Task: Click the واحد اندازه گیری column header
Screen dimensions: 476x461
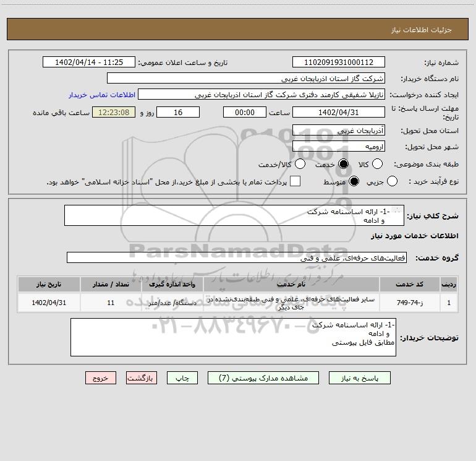Action: [x=172, y=285]
